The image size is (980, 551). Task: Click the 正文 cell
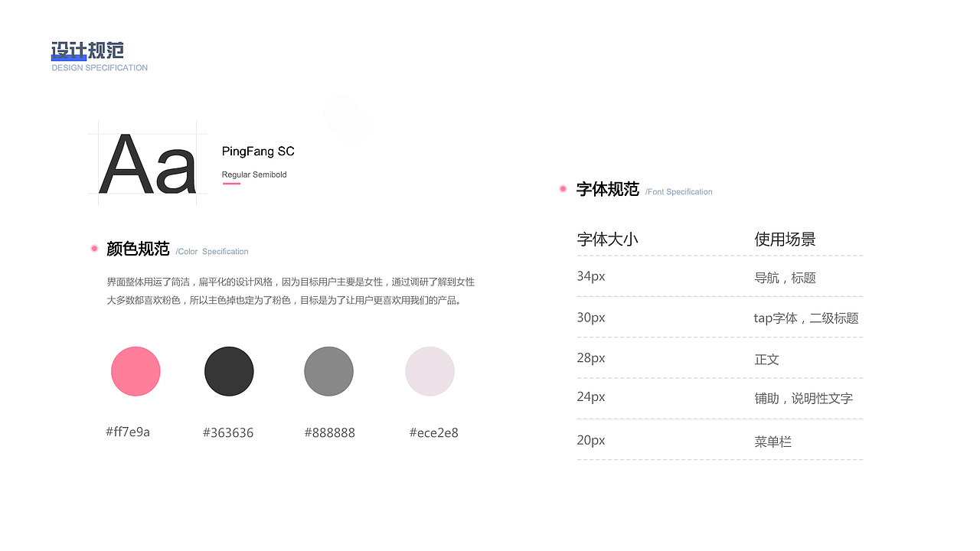[766, 359]
